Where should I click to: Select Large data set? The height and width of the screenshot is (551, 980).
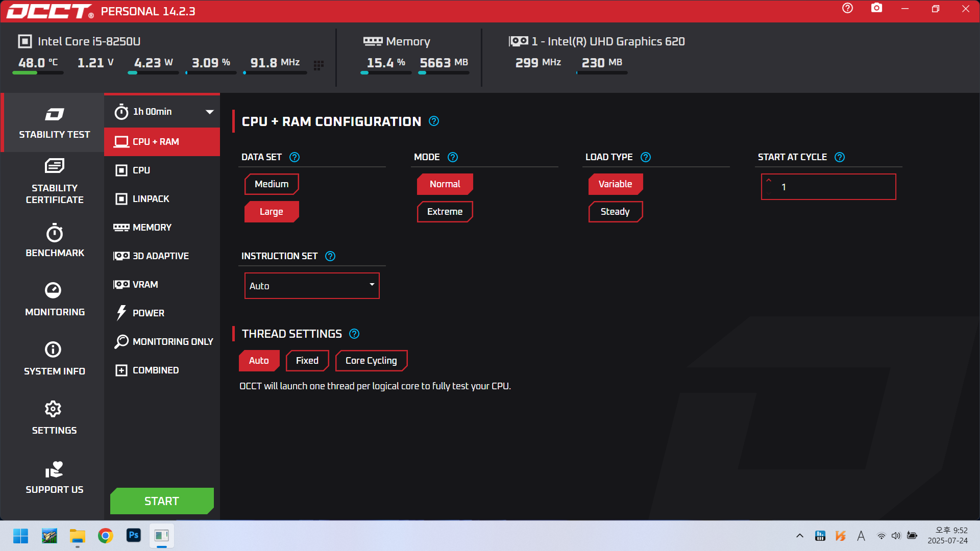(272, 212)
